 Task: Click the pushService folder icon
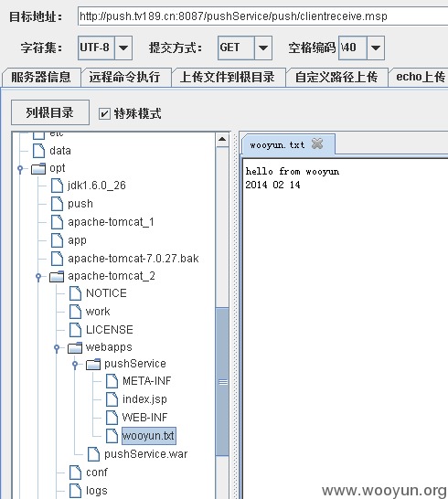93,364
